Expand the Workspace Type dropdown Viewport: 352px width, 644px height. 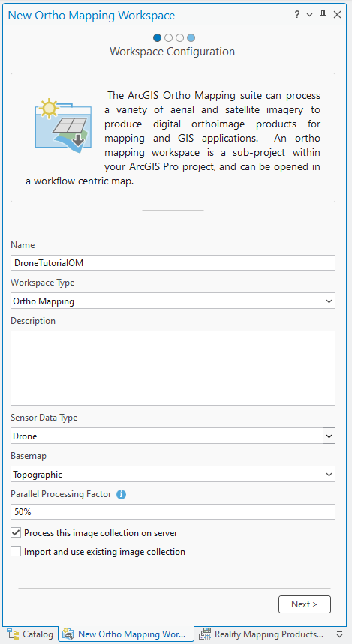[173, 301]
